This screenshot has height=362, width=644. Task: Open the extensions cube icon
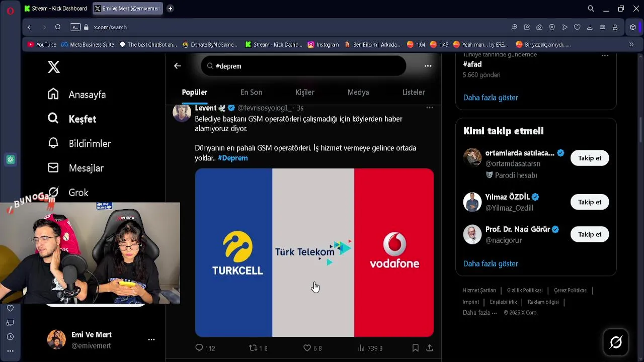(633, 27)
